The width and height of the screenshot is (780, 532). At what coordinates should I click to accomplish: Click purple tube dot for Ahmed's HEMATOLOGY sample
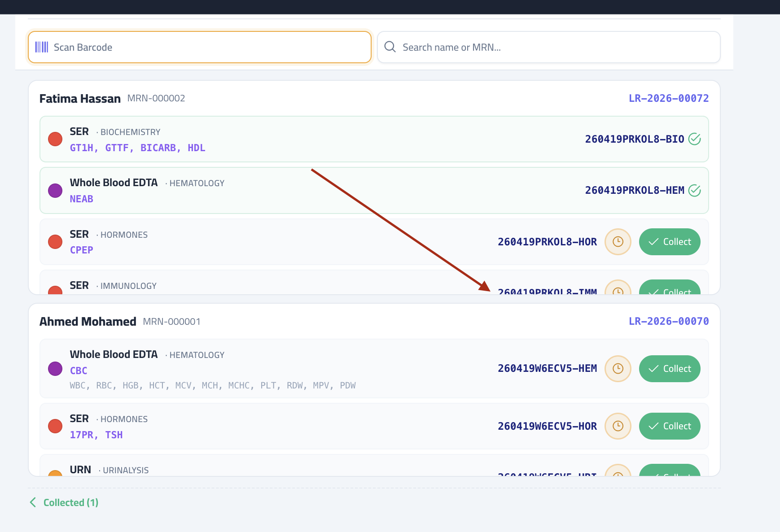(55, 369)
